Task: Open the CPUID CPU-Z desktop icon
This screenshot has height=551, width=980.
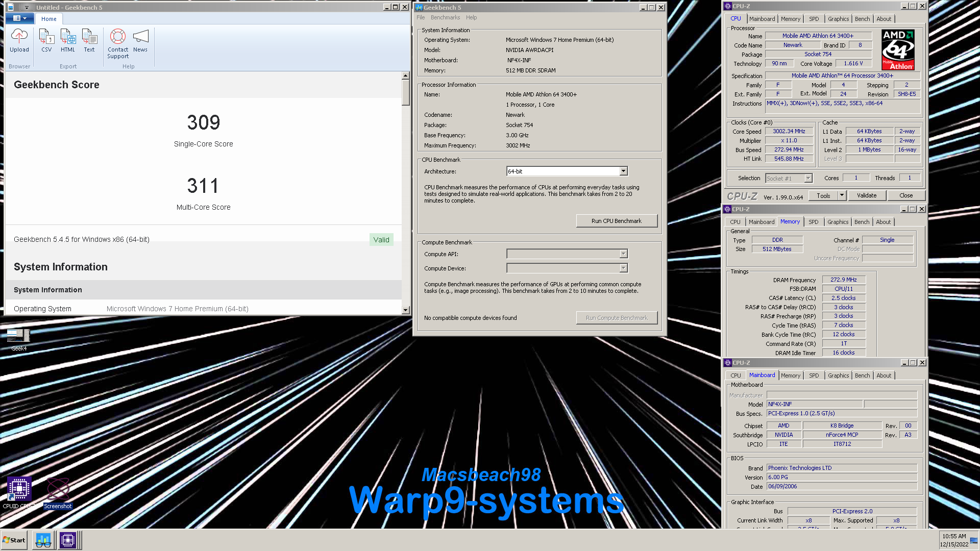Action: [19, 493]
